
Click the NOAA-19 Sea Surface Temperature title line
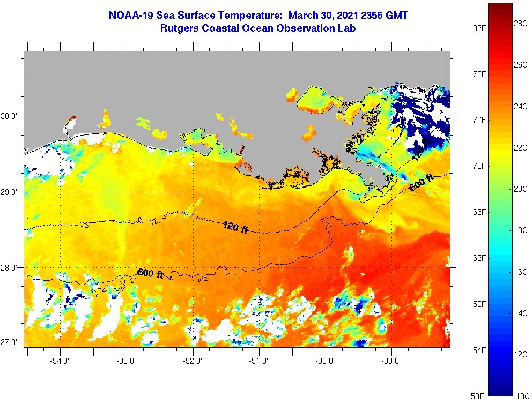[258, 15]
